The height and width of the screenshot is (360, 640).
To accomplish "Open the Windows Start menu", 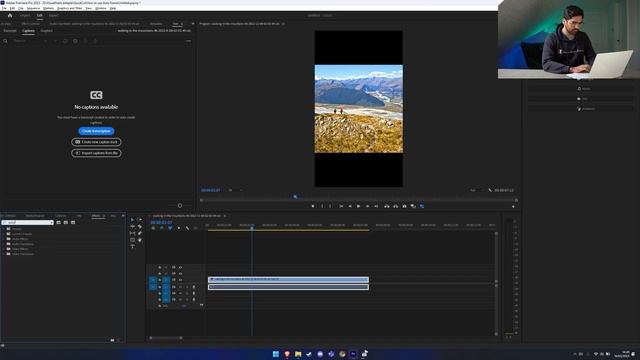I will pyautogui.click(x=276, y=354).
